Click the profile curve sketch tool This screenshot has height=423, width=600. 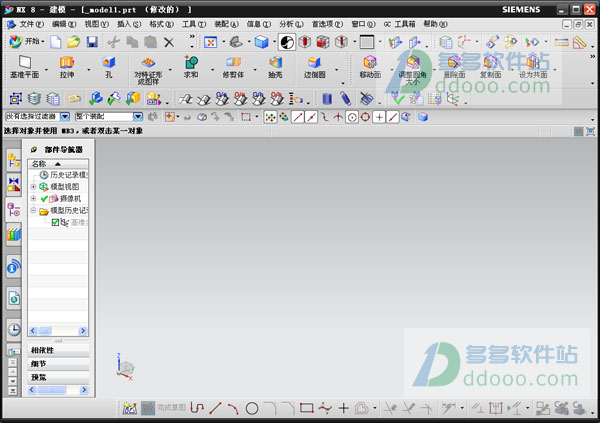[197, 408]
